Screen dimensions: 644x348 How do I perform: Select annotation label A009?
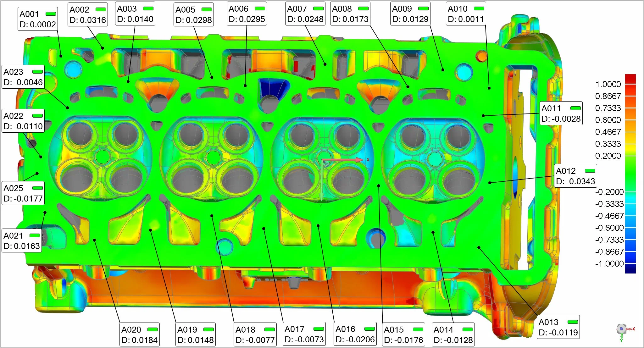(410, 14)
